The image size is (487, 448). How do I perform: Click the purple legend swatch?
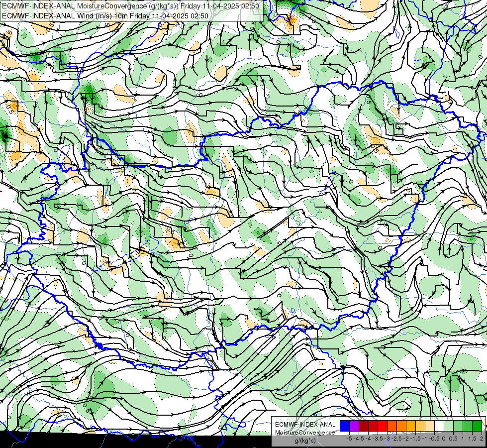coord(354,426)
